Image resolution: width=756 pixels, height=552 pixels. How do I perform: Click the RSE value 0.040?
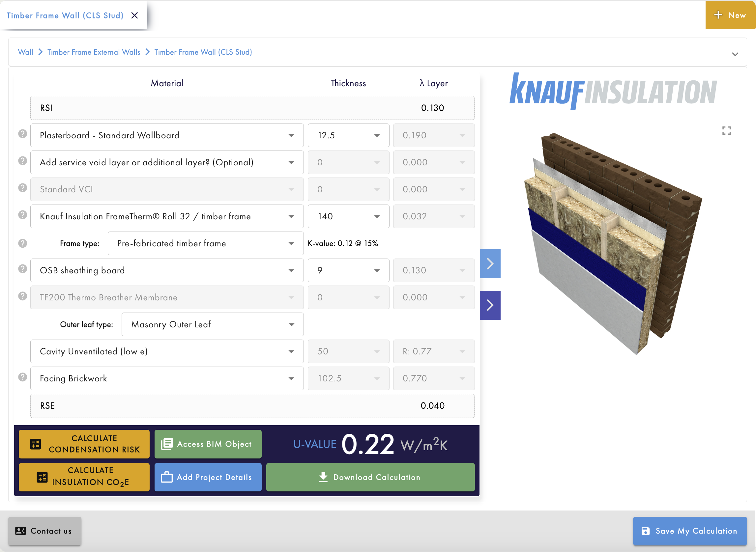tap(432, 406)
